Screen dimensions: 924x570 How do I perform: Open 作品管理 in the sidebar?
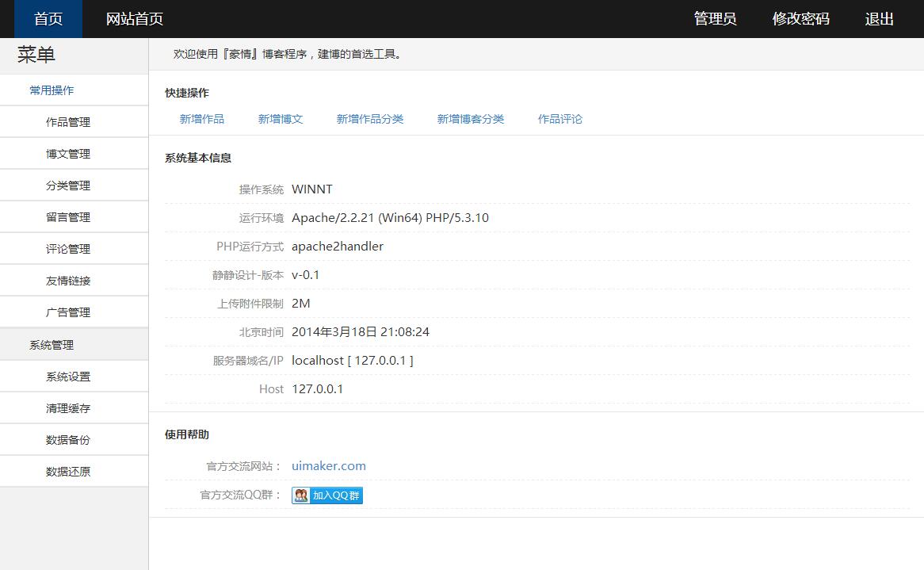[68, 122]
